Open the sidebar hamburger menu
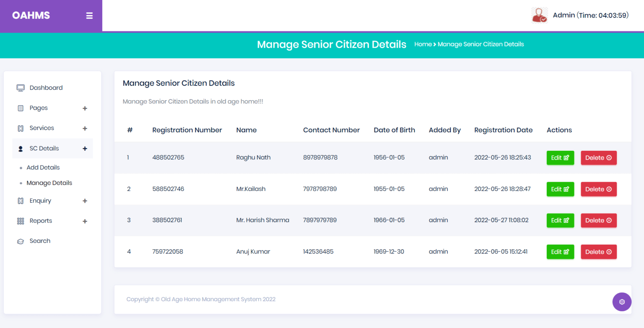 89,15
